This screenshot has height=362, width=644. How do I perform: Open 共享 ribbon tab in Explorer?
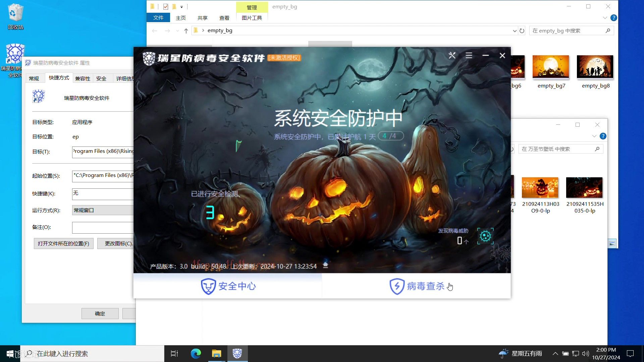(203, 18)
